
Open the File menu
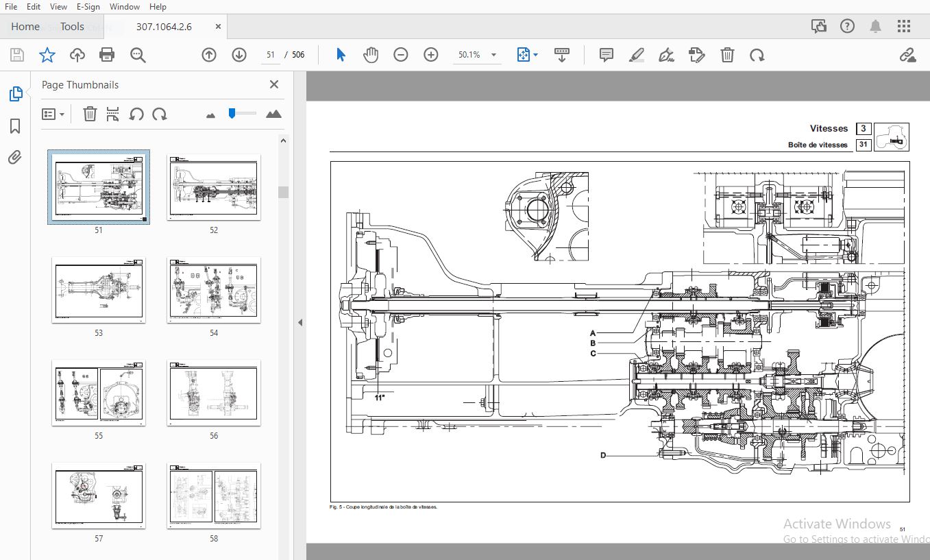(11, 7)
